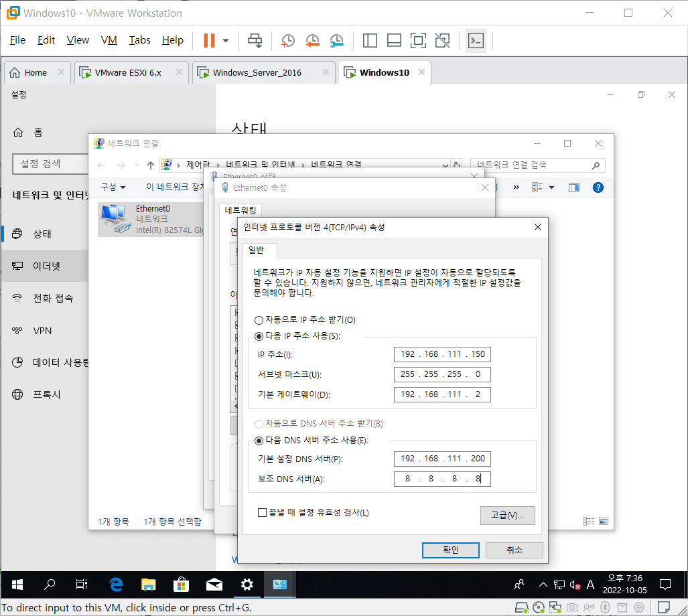Open 이더넷 in Settings sidebar

44,266
